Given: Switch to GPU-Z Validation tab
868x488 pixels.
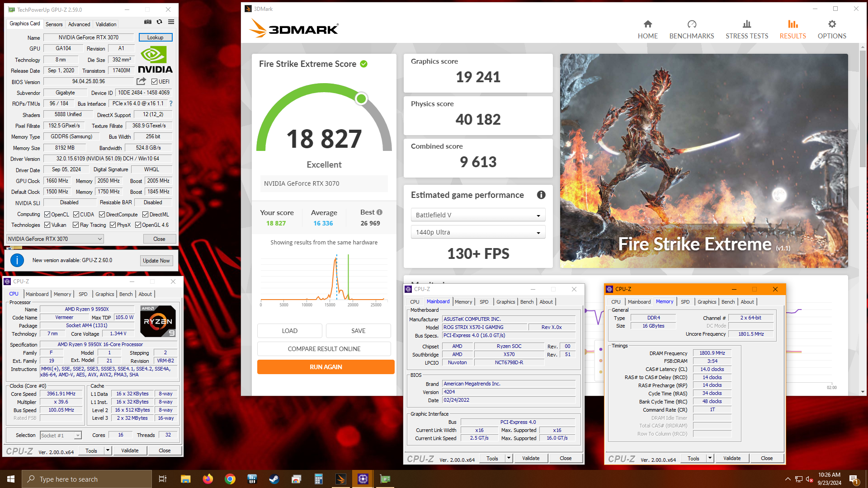Looking at the screenshot, I should pyautogui.click(x=106, y=24).
